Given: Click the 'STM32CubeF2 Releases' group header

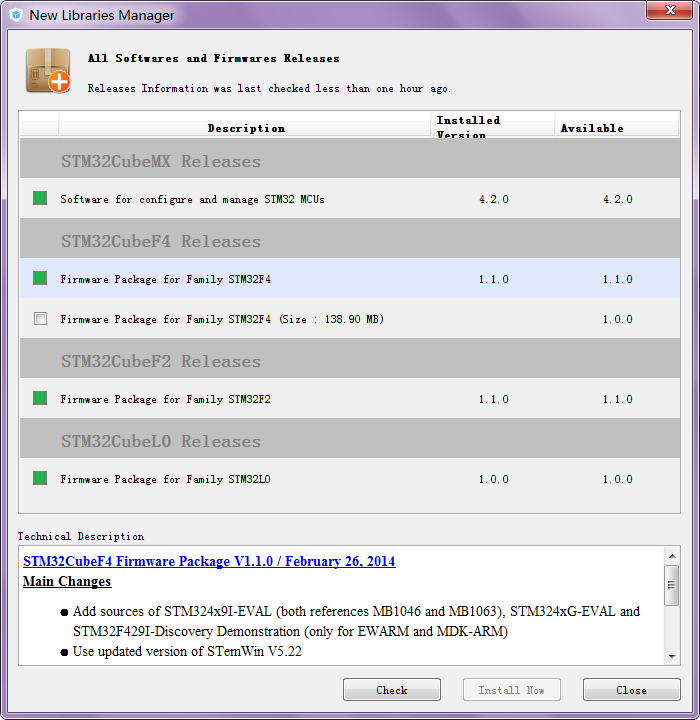Looking at the screenshot, I should point(350,358).
